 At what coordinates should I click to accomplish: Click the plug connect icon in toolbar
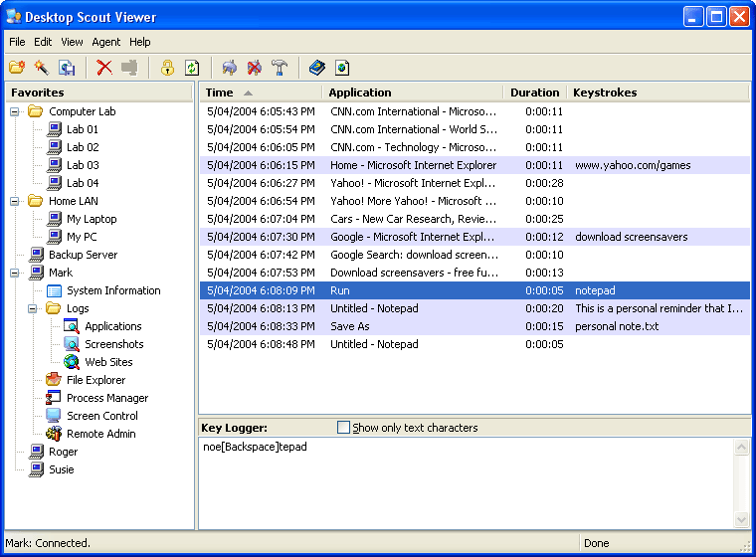coord(230,68)
